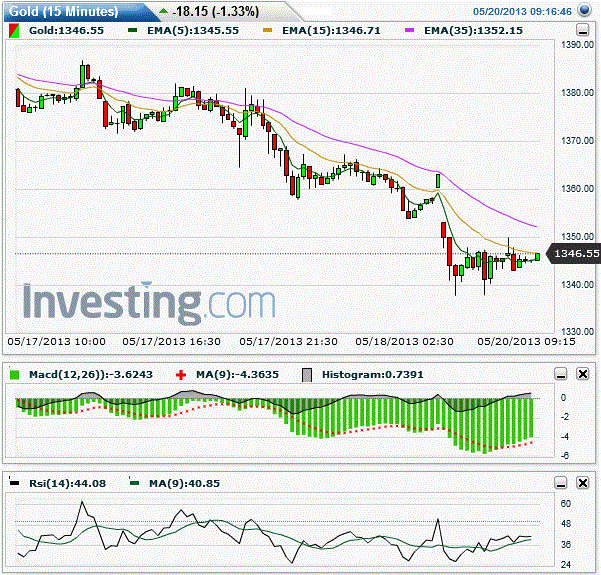Minimize the RSI indicator panel
Screen dimensions: 601x575
pyautogui.click(x=561, y=483)
